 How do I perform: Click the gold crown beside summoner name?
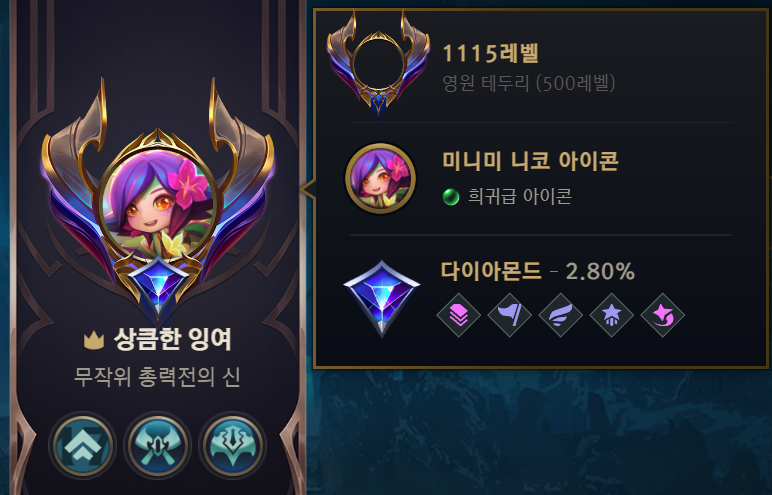click(x=94, y=340)
